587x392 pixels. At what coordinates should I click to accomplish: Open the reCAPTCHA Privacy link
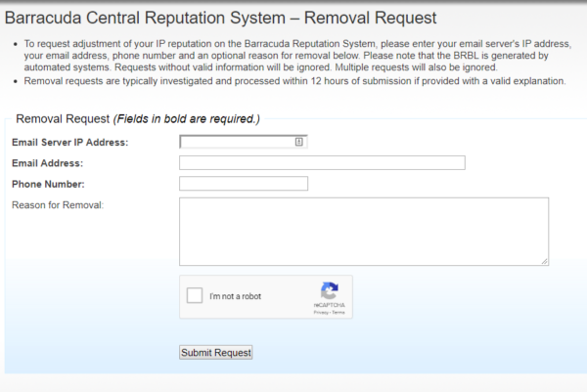(x=321, y=312)
